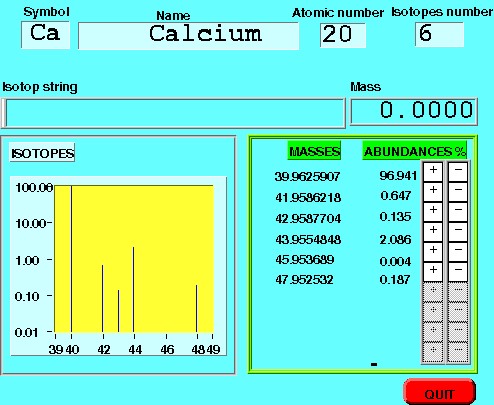Screen dimensions: 494x405
Task: Select the Symbol field containing Ca
Action: click(45, 35)
